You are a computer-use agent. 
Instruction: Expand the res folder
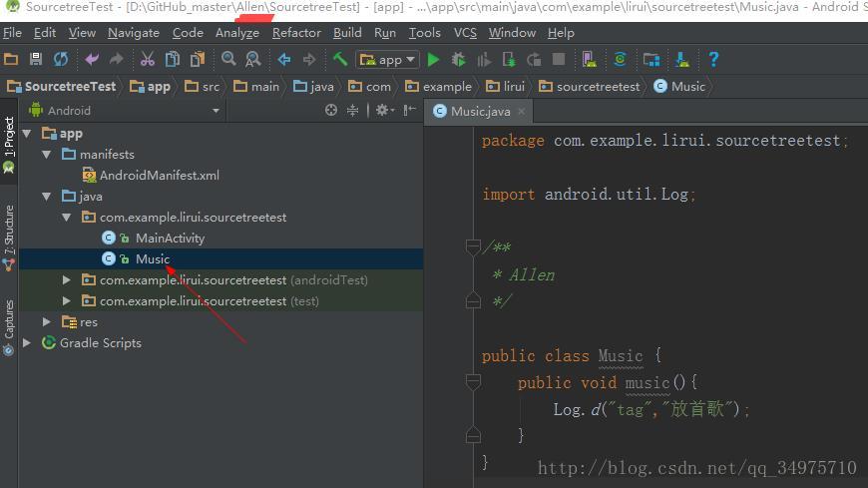pyautogui.click(x=47, y=321)
